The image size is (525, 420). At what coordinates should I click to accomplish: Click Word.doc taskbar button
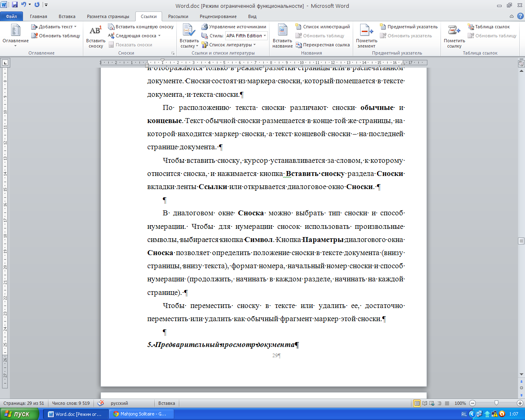click(76, 414)
